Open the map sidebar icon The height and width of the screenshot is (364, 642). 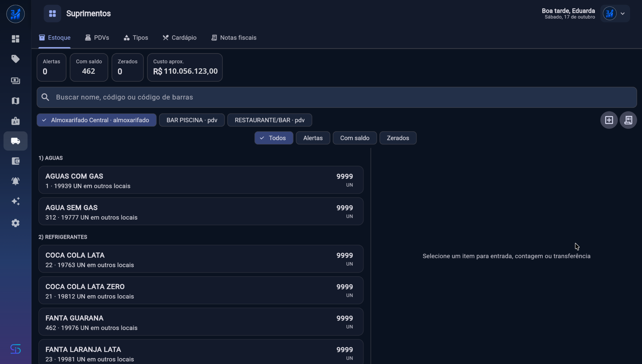(x=16, y=101)
